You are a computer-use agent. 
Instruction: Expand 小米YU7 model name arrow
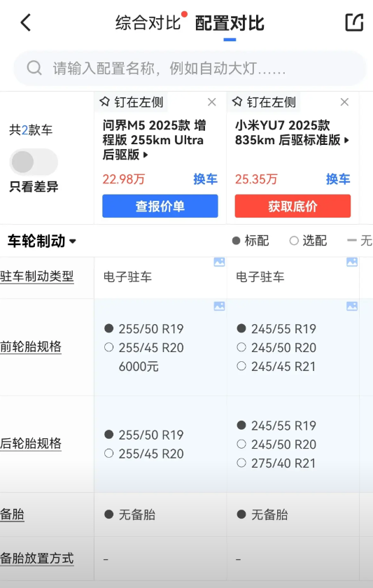[x=347, y=140]
